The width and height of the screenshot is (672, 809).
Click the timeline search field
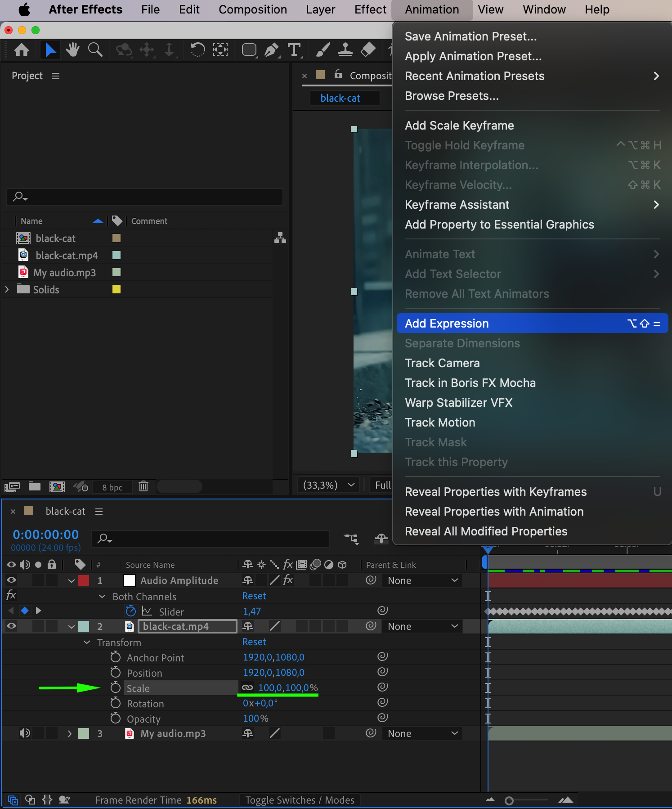tap(211, 539)
